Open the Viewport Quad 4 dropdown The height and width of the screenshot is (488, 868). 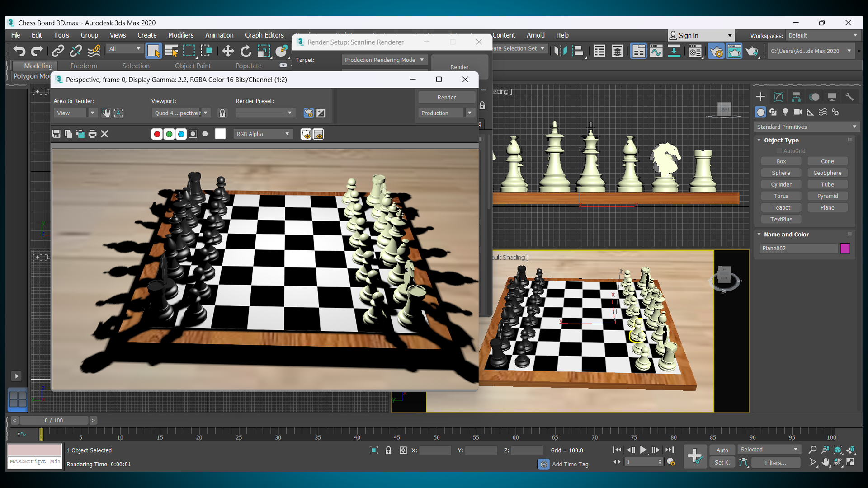pyautogui.click(x=181, y=113)
